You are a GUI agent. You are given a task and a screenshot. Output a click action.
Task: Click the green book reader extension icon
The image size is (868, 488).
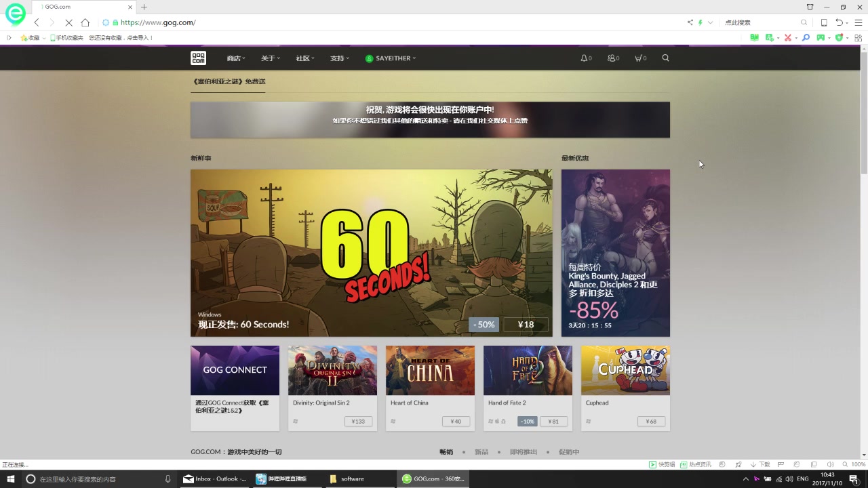(755, 38)
